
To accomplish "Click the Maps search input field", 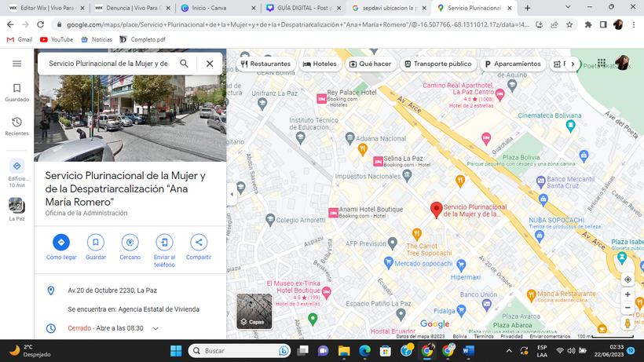I will pos(108,64).
